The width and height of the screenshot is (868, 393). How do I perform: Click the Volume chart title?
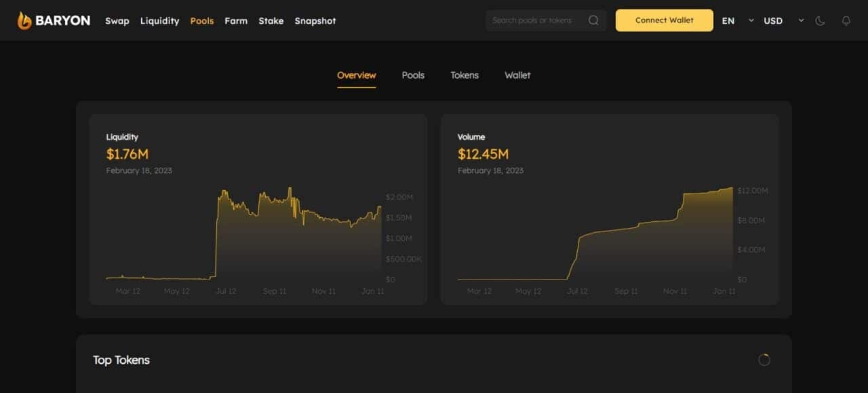pos(471,137)
